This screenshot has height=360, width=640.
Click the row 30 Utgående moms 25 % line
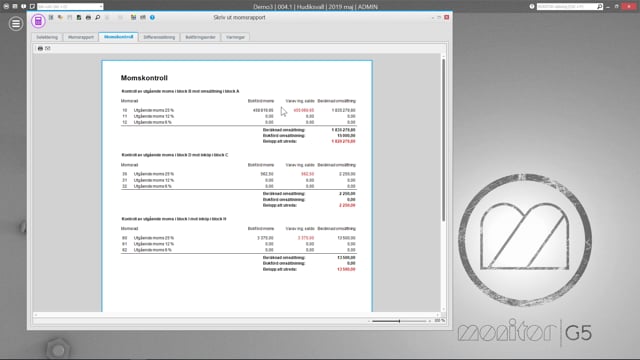pos(238,174)
